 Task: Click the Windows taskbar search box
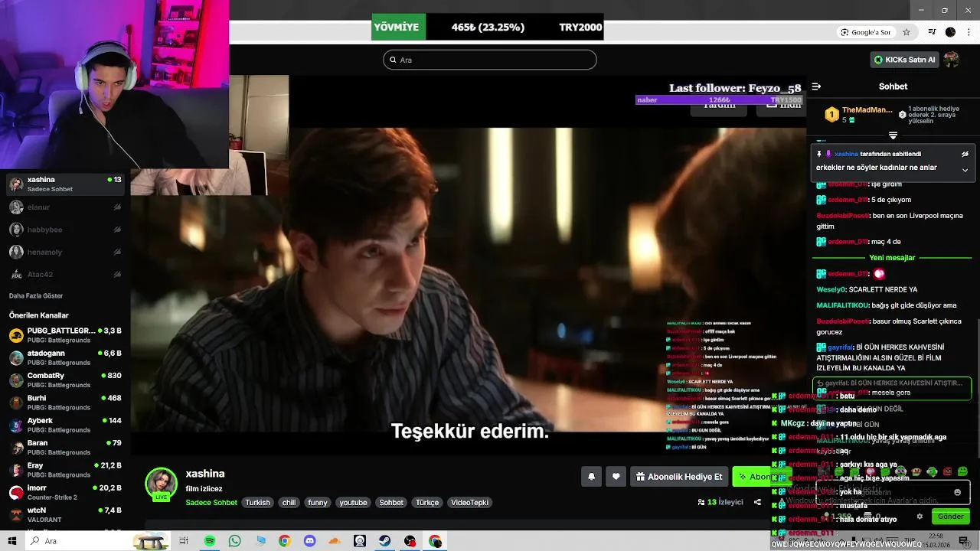tap(97, 541)
